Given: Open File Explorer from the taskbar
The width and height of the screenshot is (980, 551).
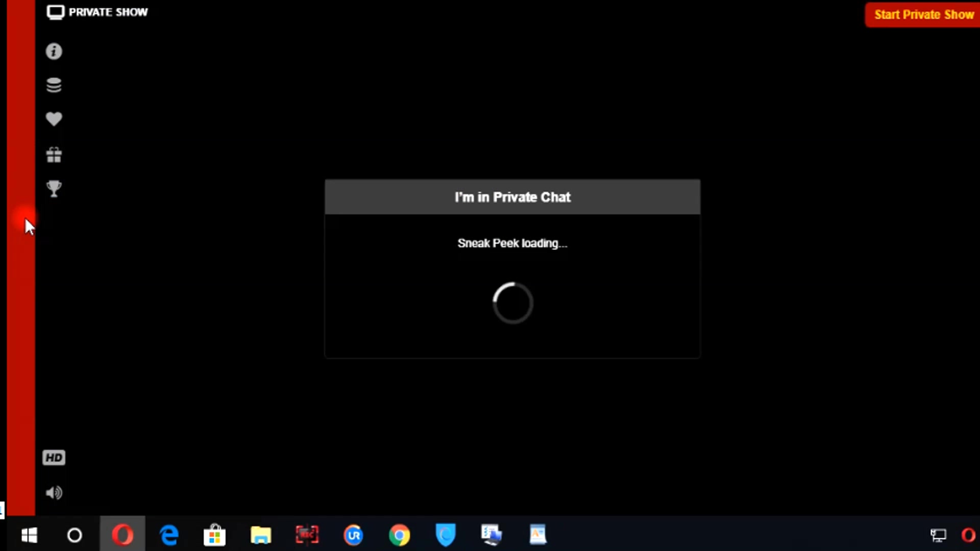Looking at the screenshot, I should [261, 535].
